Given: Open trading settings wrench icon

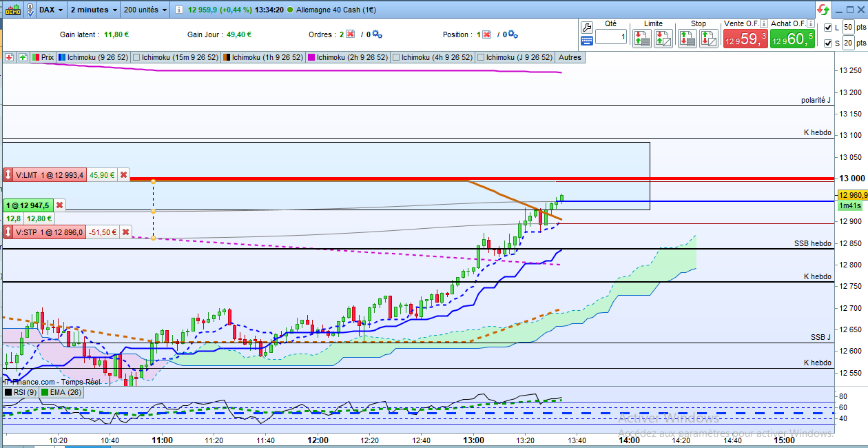Looking at the screenshot, I should pyautogui.click(x=587, y=28).
